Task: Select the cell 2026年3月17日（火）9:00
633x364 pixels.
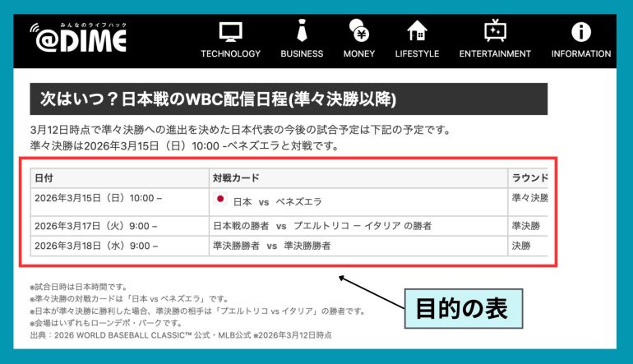Action: (x=120, y=226)
